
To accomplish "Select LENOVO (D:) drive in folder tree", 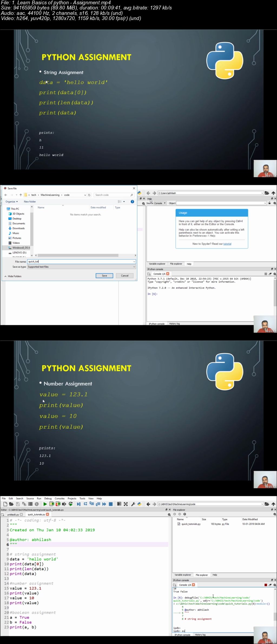I will pyautogui.click(x=19, y=253).
